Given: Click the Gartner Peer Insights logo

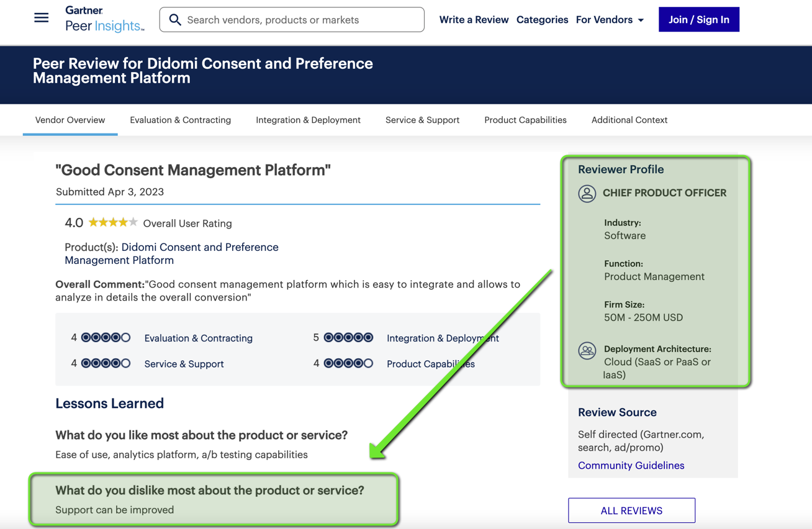Looking at the screenshot, I should (104, 19).
